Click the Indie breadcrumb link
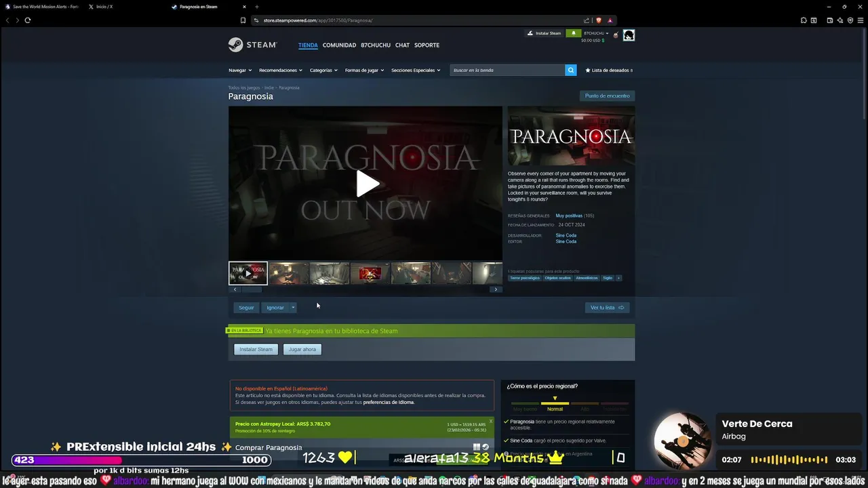 click(269, 87)
